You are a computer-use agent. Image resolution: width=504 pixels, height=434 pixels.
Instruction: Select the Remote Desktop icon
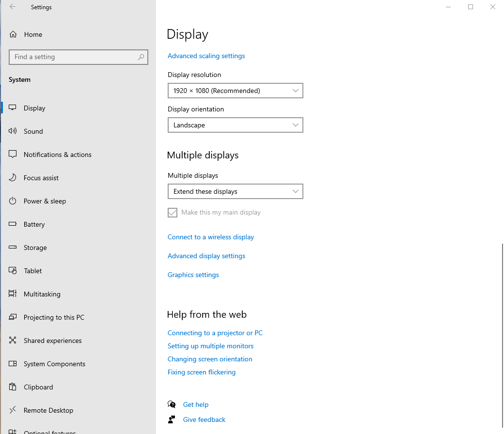click(x=13, y=410)
